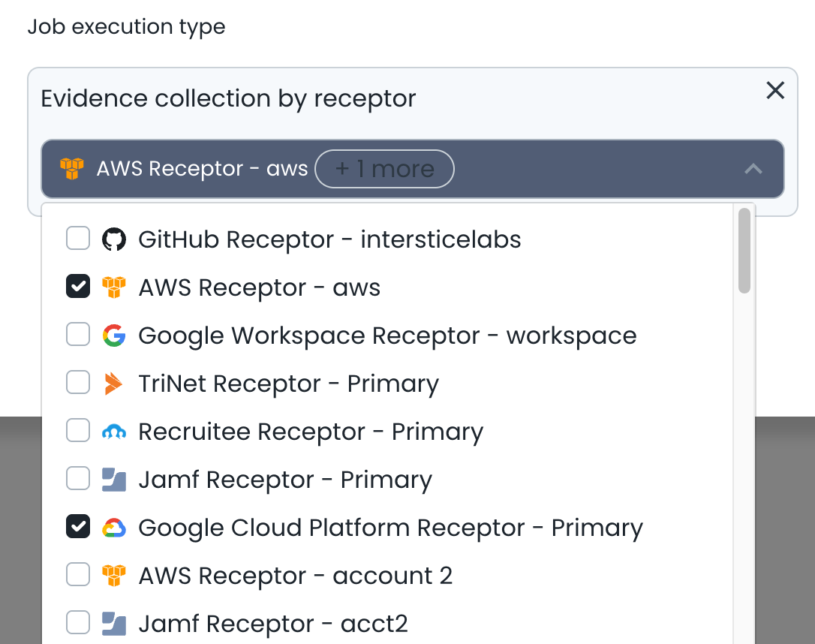This screenshot has height=644, width=815.
Task: Click the Google Workspace logo icon
Action: (113, 336)
